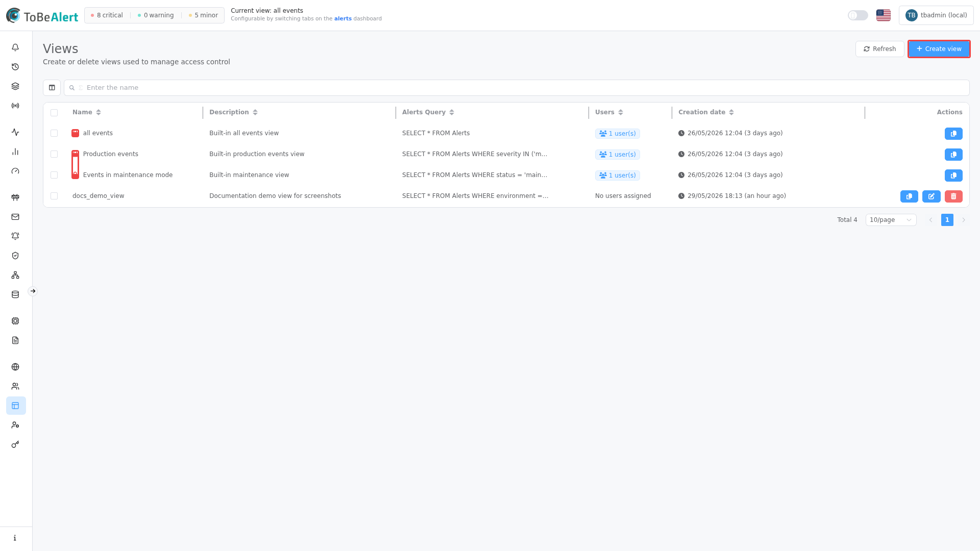This screenshot has height=551, width=980.
Task: Open the user settings icon in sidebar
Action: pos(15,425)
